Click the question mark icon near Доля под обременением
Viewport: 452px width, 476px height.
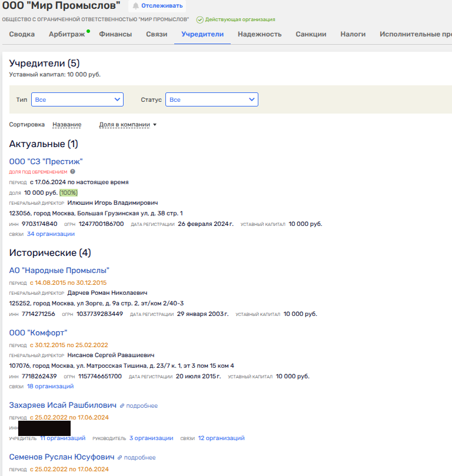(73, 172)
